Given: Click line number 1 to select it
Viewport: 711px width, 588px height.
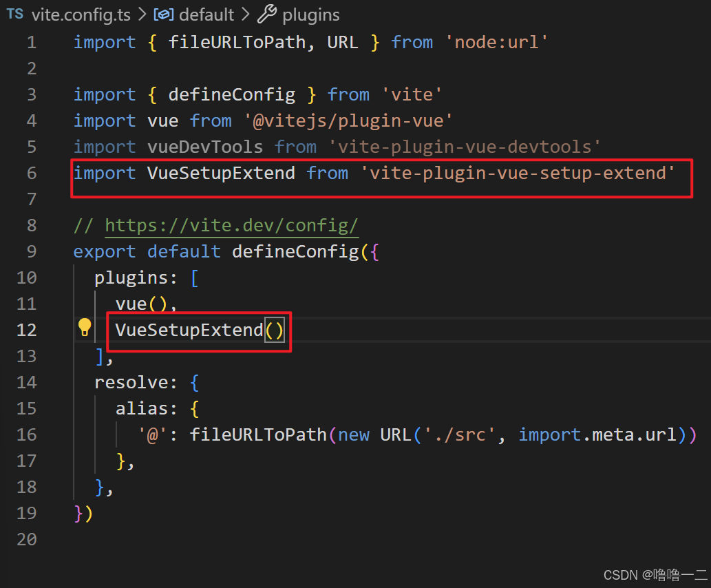Looking at the screenshot, I should pos(32,41).
